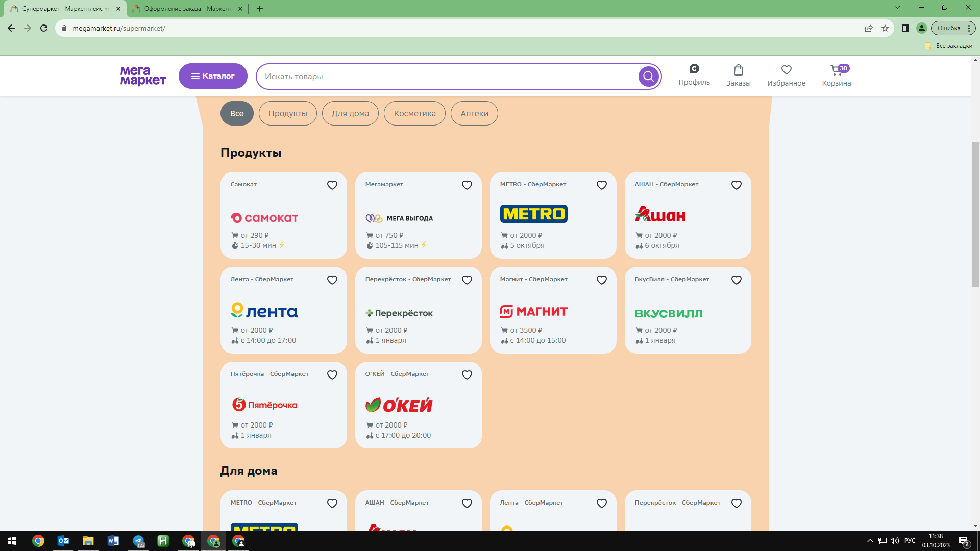The image size is (980, 551).
Task: Open File Explorer from the taskbar
Action: coord(88,541)
